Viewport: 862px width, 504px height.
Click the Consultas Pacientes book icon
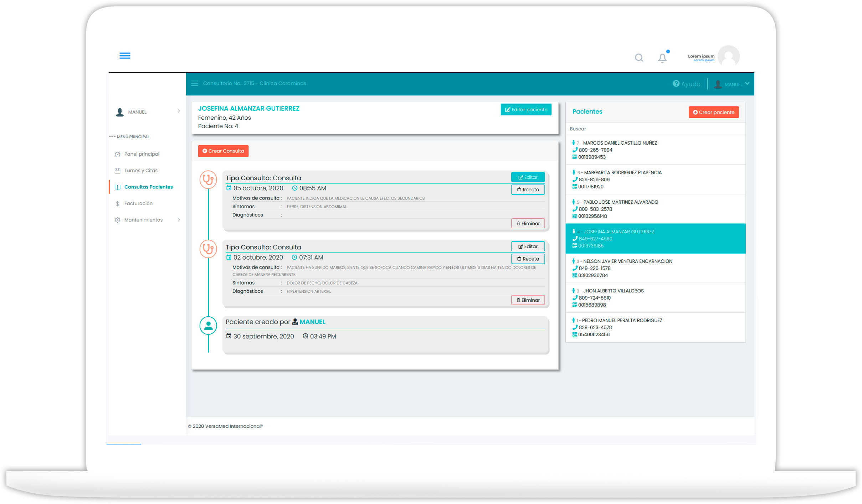pyautogui.click(x=117, y=187)
